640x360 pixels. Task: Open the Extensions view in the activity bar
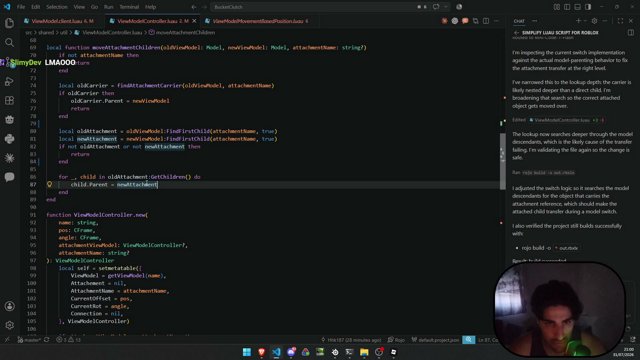point(9,100)
